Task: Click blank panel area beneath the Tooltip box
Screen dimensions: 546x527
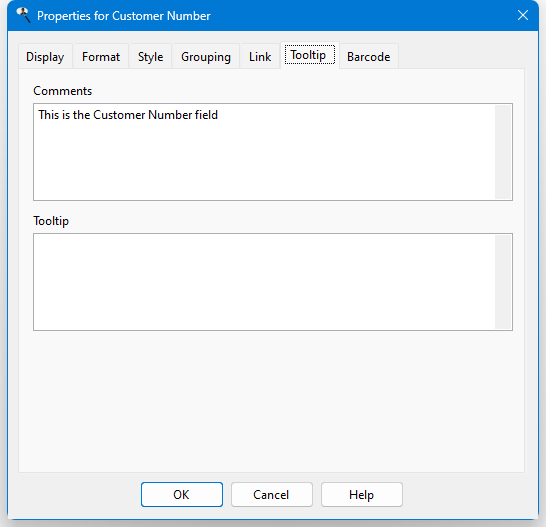Action: pyautogui.click(x=272, y=401)
